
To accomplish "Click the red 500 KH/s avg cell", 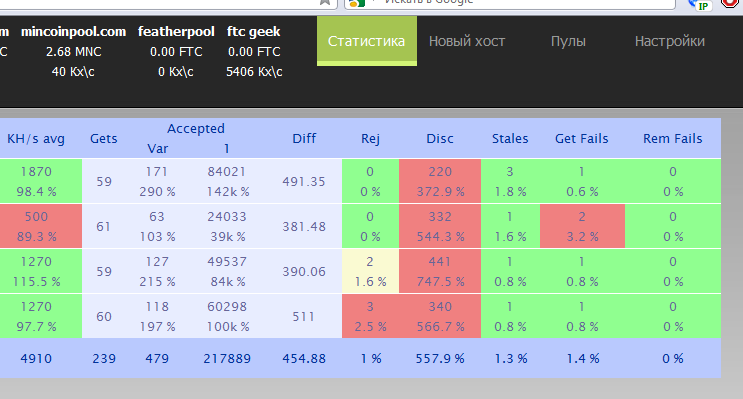I will (41, 226).
